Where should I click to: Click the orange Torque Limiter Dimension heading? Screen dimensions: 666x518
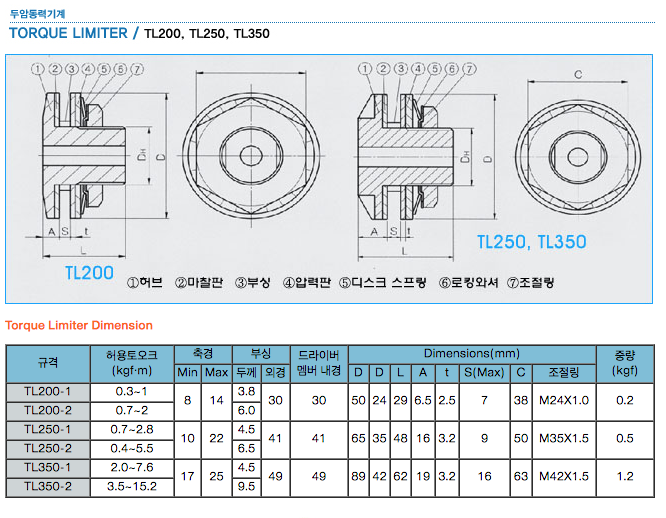click(79, 325)
